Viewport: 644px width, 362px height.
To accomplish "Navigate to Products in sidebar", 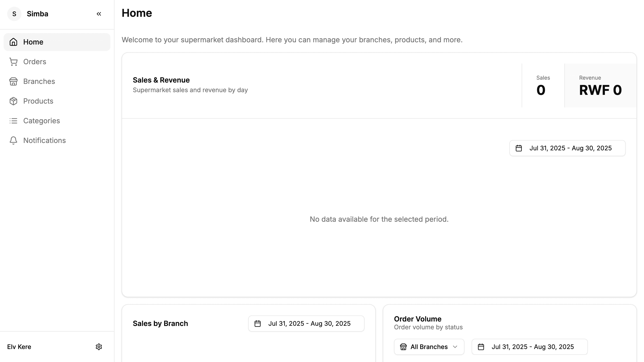I will (38, 101).
